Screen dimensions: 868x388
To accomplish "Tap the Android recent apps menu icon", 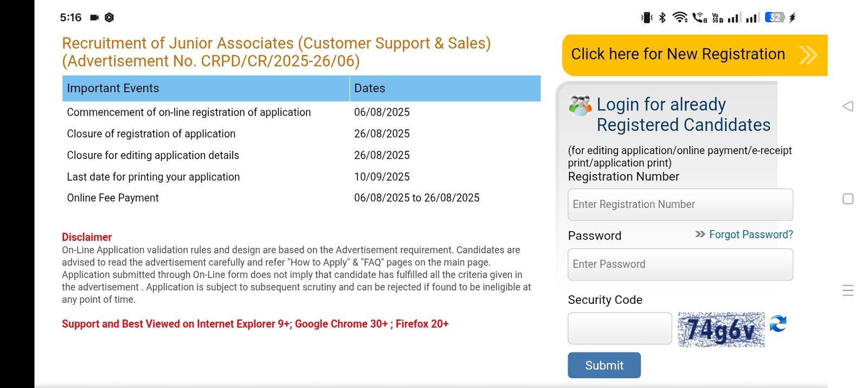I will (848, 290).
